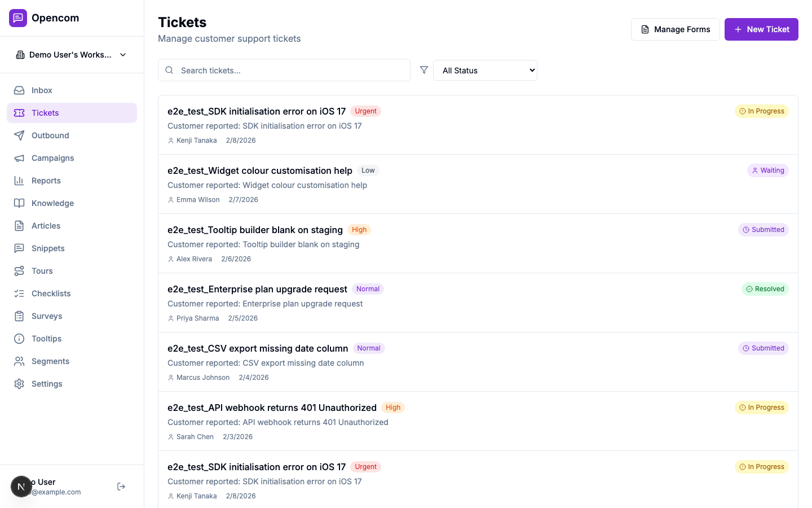Image resolution: width=812 pixels, height=508 pixels.
Task: Click the filter funnel icon
Action: pyautogui.click(x=423, y=70)
